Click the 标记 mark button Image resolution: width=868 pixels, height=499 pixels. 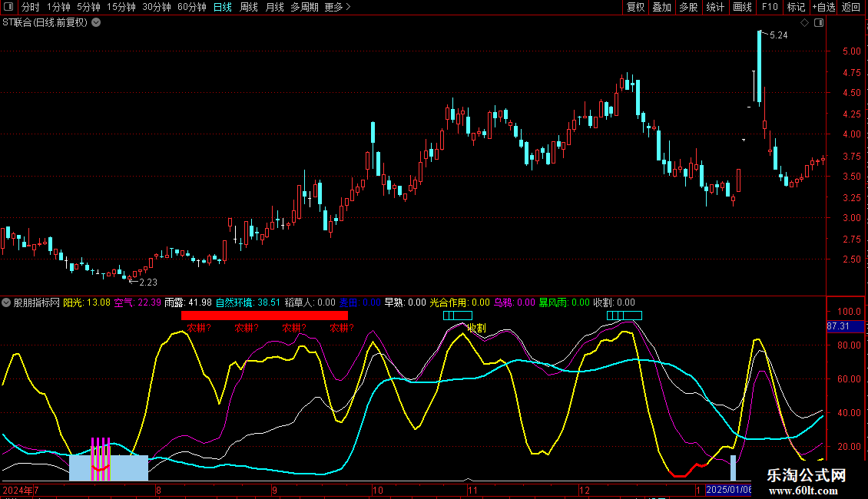796,7
